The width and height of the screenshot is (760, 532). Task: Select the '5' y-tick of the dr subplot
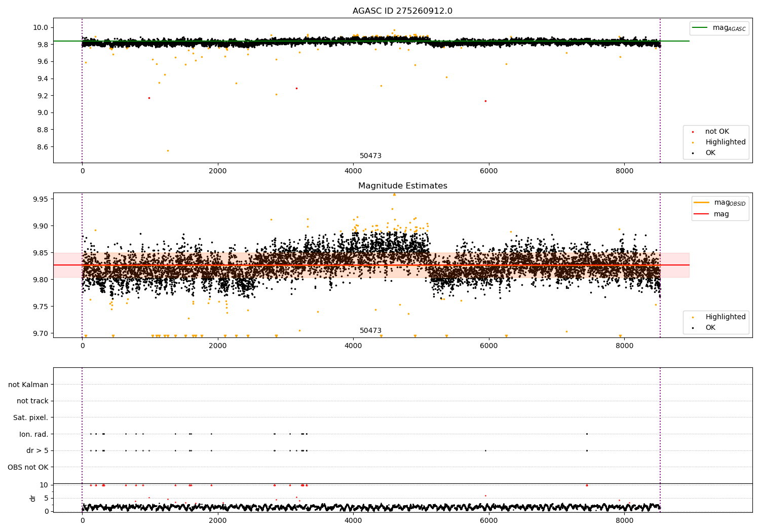point(46,498)
